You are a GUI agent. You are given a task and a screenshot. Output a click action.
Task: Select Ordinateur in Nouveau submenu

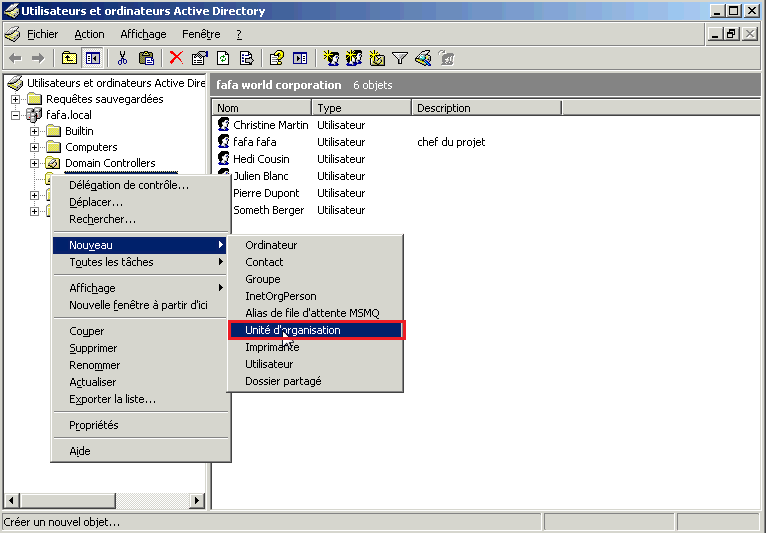pyautogui.click(x=316, y=245)
